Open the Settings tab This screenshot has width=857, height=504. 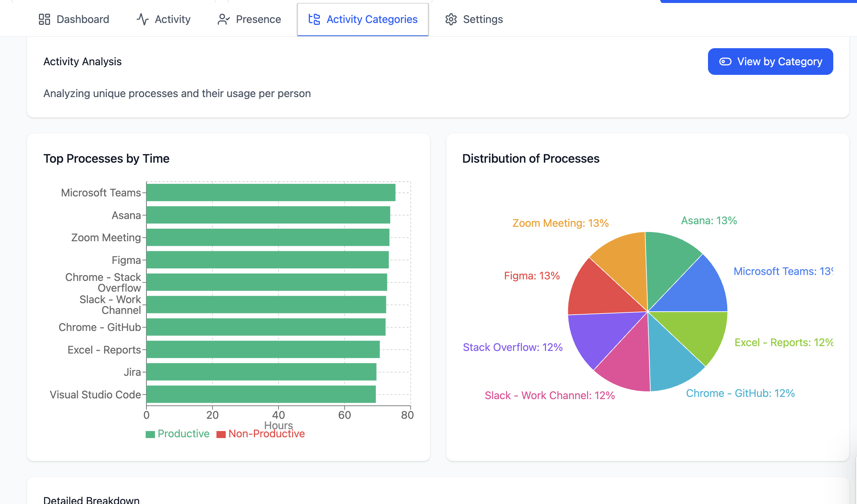474,19
